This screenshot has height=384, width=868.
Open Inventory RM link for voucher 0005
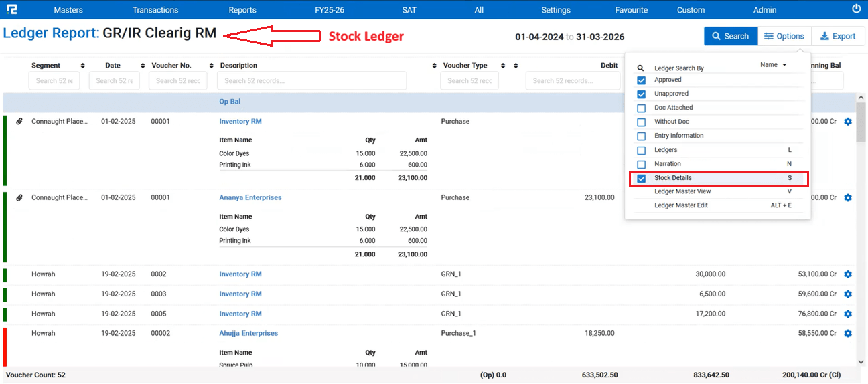coord(240,314)
